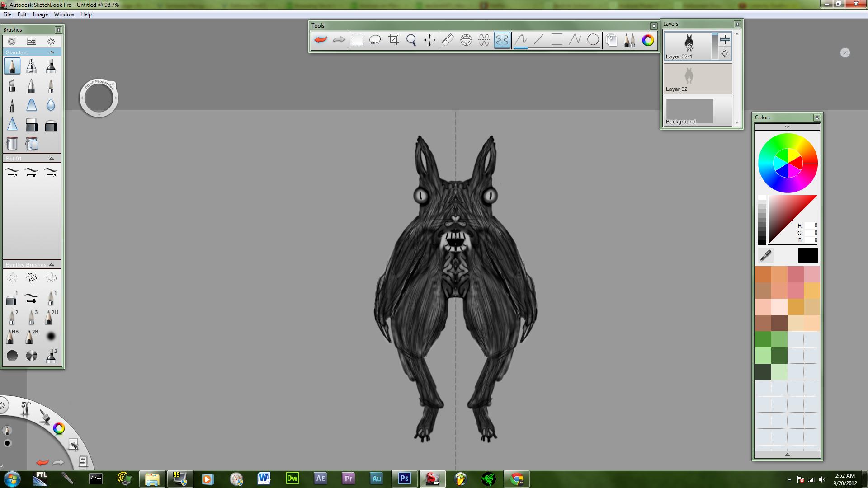The image size is (868, 488).
Task: Open the Edit menu
Action: [22, 14]
